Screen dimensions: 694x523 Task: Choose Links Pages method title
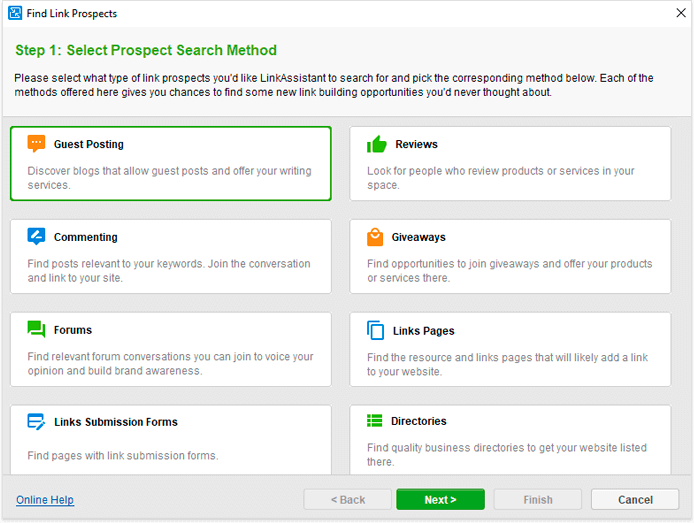pyautogui.click(x=424, y=331)
